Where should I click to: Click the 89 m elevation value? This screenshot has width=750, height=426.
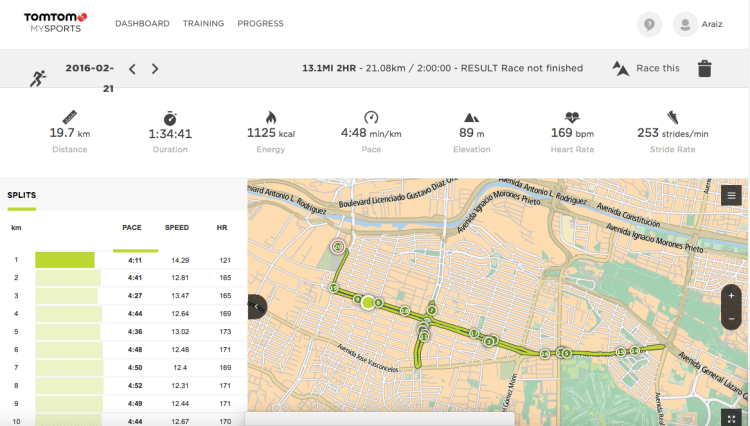[x=472, y=133]
